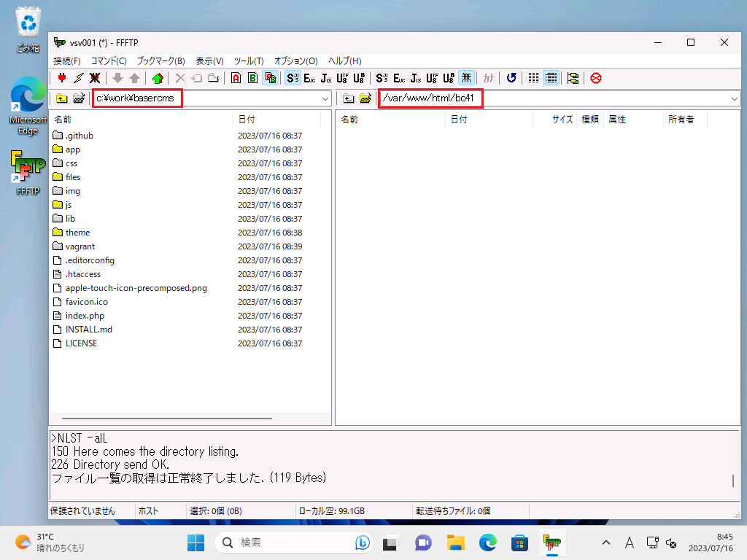Click the local pane horizontal scrollbar
This screenshot has height=560, width=747.
(x=167, y=419)
